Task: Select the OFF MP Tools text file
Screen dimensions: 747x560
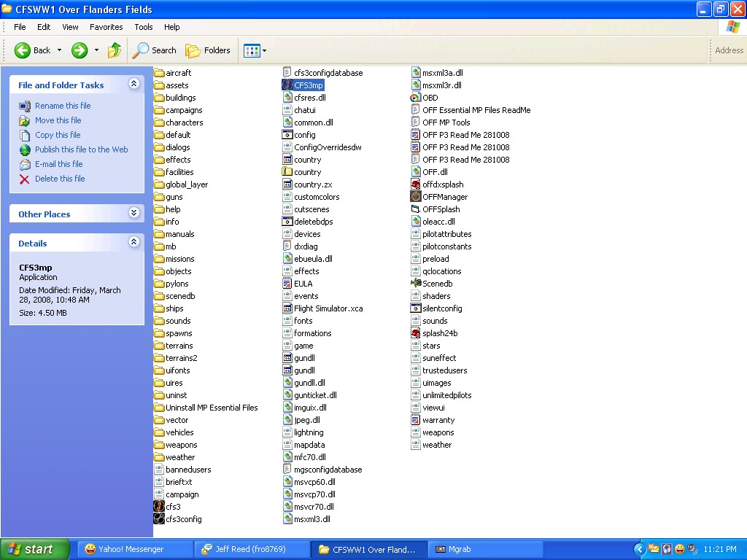Action: click(440, 122)
